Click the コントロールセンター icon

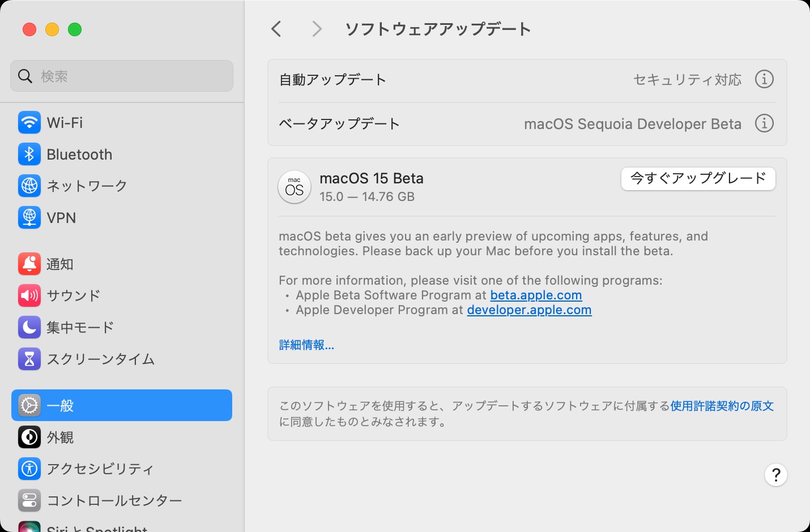click(x=29, y=500)
